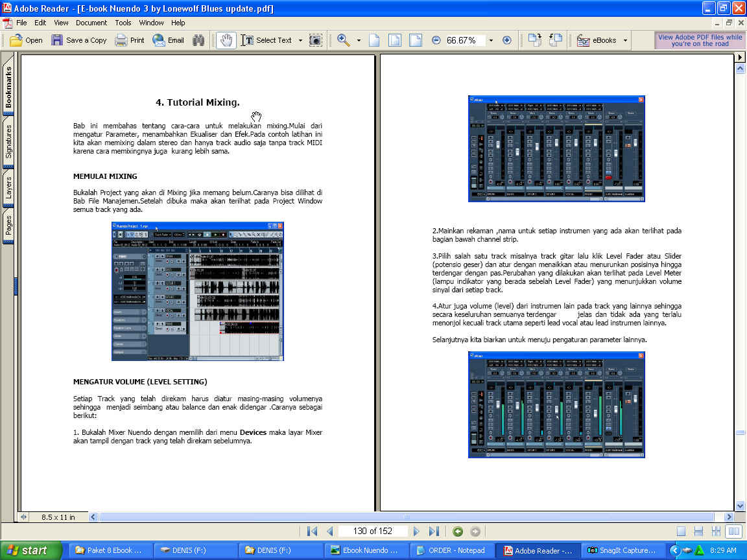Go to the first page

pos(312,531)
